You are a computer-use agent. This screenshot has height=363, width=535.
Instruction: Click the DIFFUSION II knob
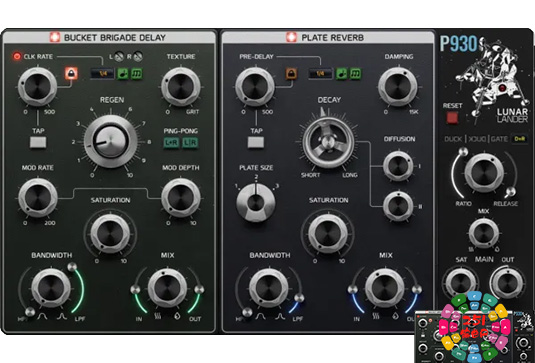(398, 206)
